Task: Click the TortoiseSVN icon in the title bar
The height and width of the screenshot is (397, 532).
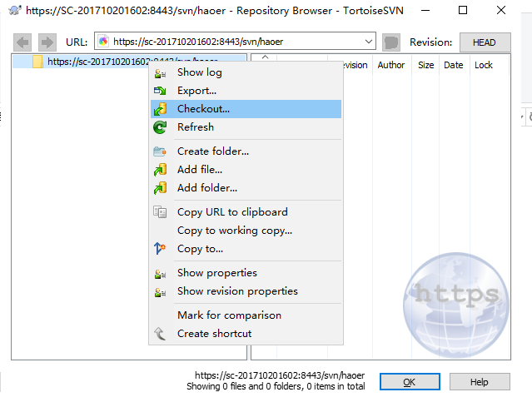Action: click(15, 10)
